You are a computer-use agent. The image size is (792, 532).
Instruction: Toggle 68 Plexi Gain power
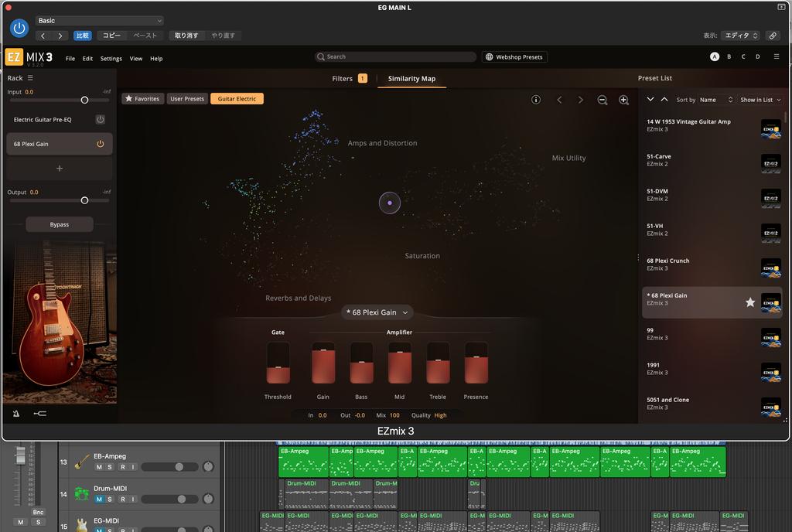100,144
